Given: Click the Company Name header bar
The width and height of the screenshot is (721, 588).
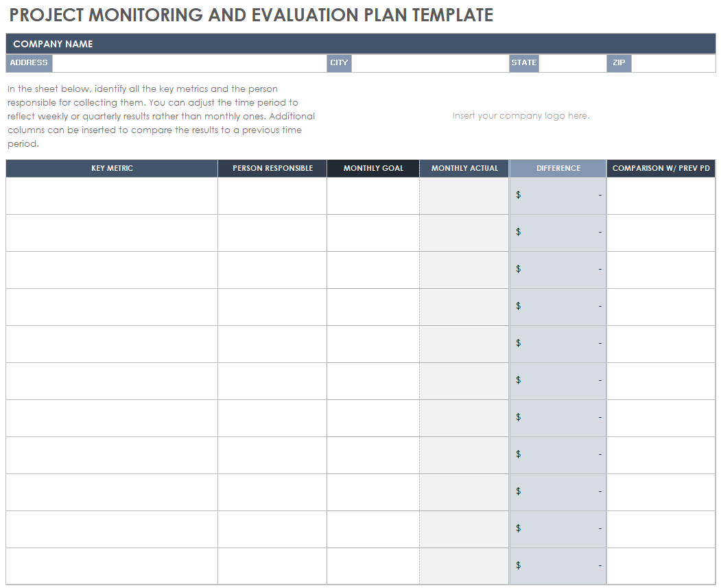Looking at the screenshot, I should pos(360,44).
